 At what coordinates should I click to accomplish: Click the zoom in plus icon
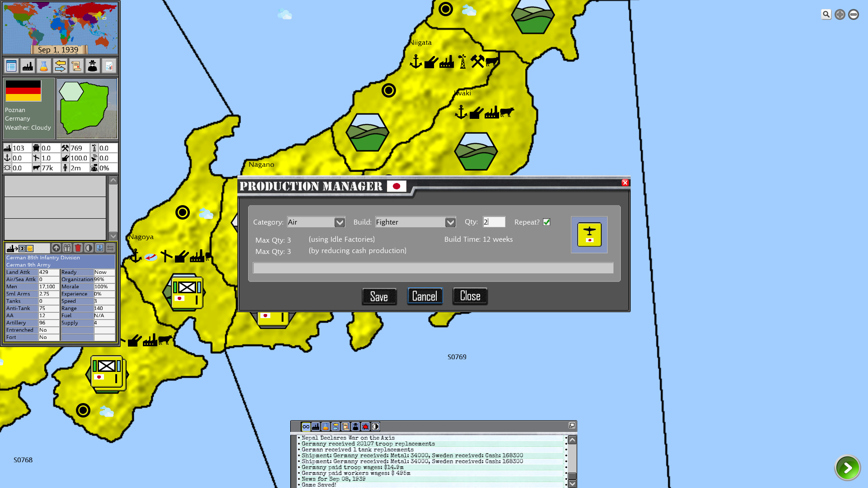click(840, 14)
